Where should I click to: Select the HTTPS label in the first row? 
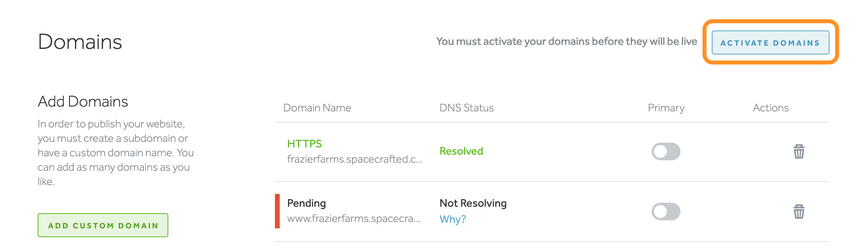point(305,143)
